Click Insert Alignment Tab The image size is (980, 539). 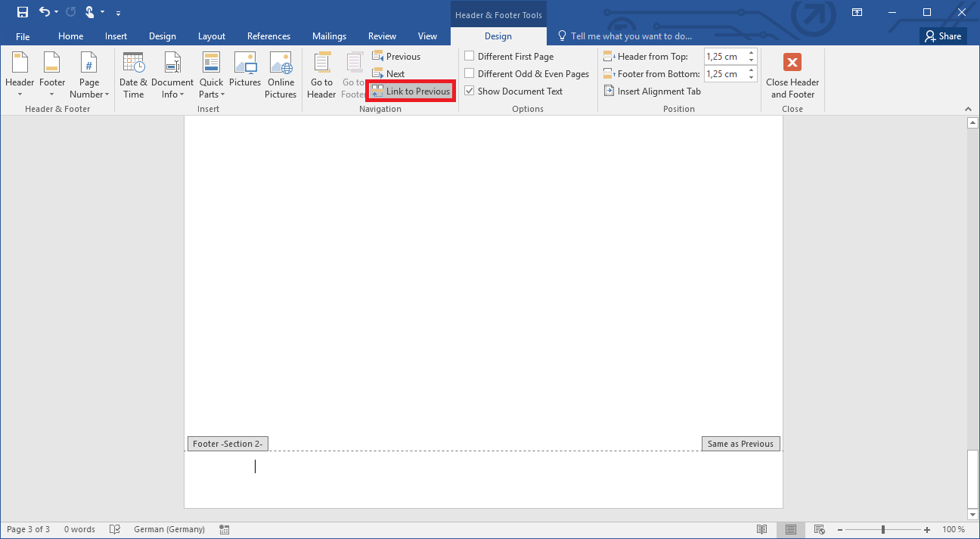(652, 91)
